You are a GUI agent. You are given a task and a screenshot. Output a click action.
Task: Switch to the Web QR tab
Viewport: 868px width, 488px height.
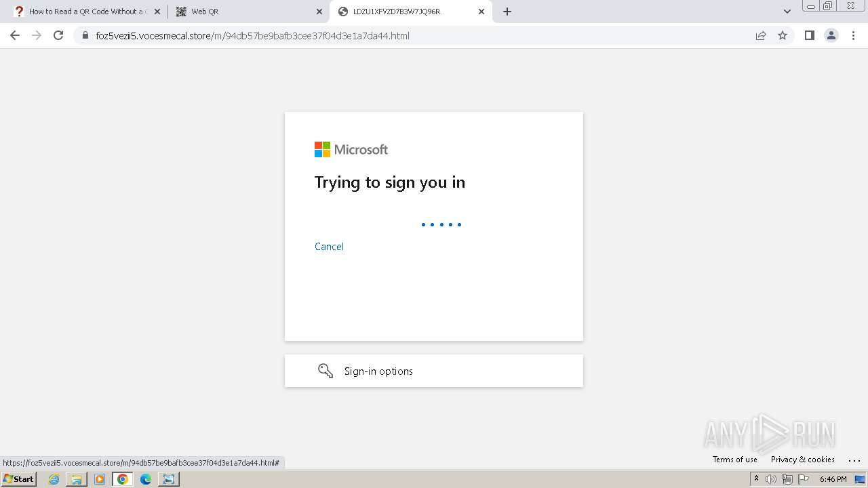pyautogui.click(x=248, y=12)
